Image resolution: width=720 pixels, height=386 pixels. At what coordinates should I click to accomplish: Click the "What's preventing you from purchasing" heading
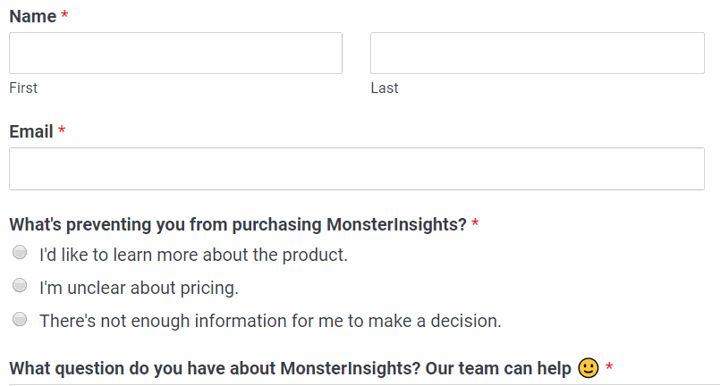point(238,224)
